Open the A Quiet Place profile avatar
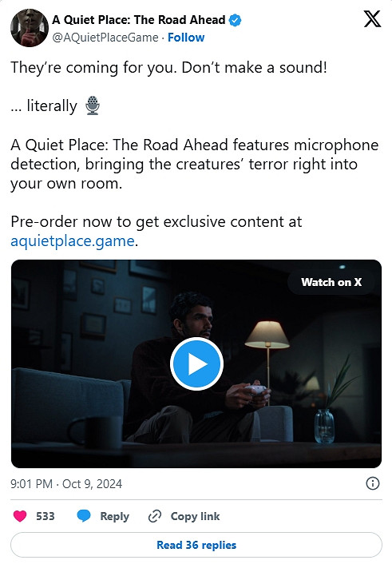The width and height of the screenshot is (392, 568). click(30, 28)
